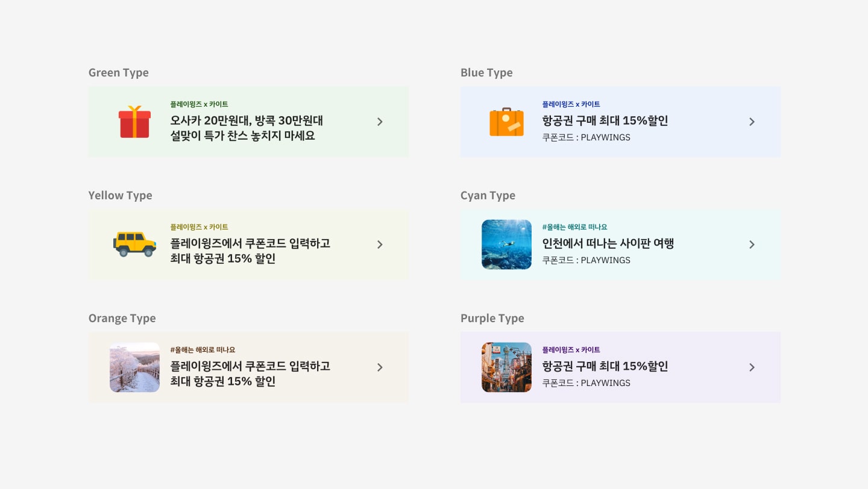Expand the Purple Type banner via its chevron
The width and height of the screenshot is (868, 489).
click(752, 367)
